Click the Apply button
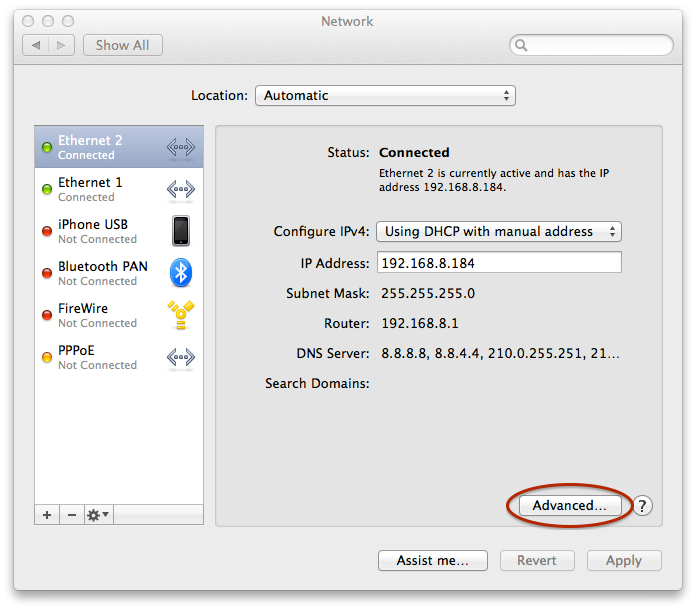 tap(624, 561)
